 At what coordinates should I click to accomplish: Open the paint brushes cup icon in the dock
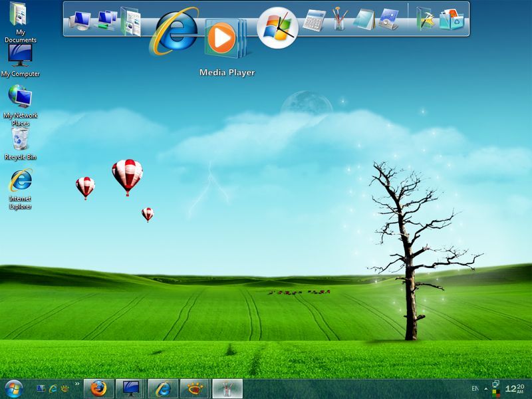tap(339, 19)
